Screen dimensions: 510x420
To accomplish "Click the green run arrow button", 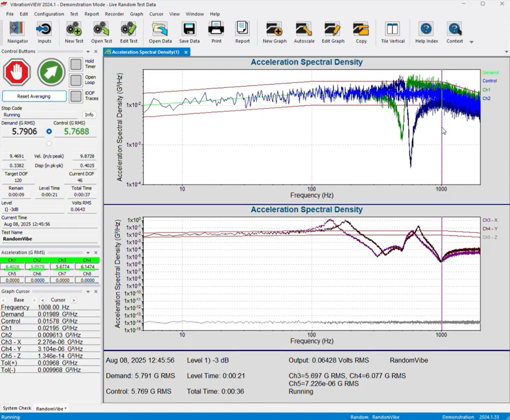I will click(51, 72).
